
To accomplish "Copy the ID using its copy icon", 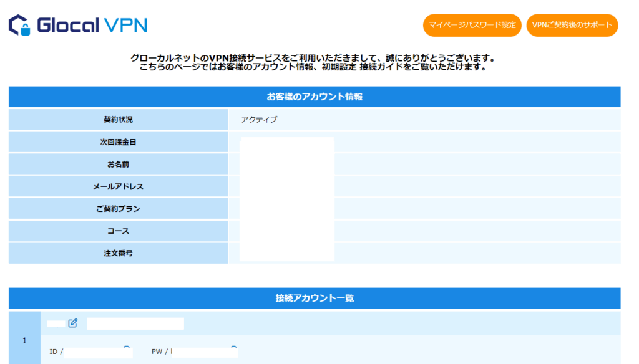I will click(127, 347).
